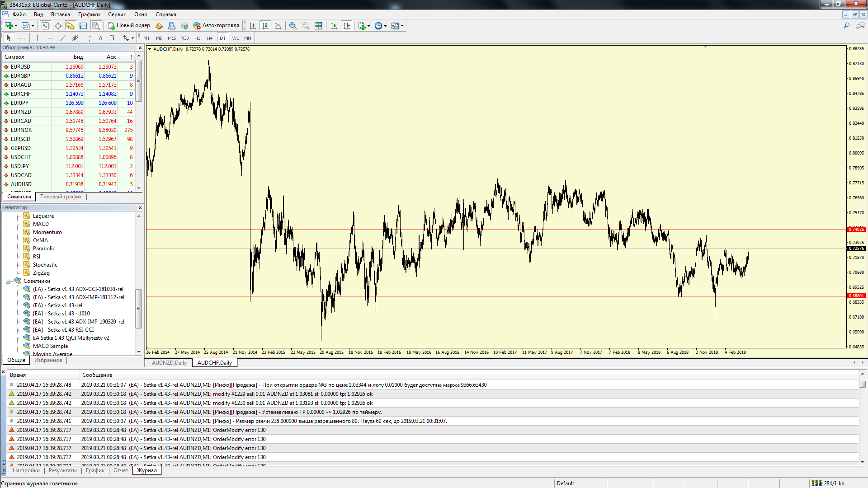Switch to the AUDNZD,Daily chart tab

point(169,363)
